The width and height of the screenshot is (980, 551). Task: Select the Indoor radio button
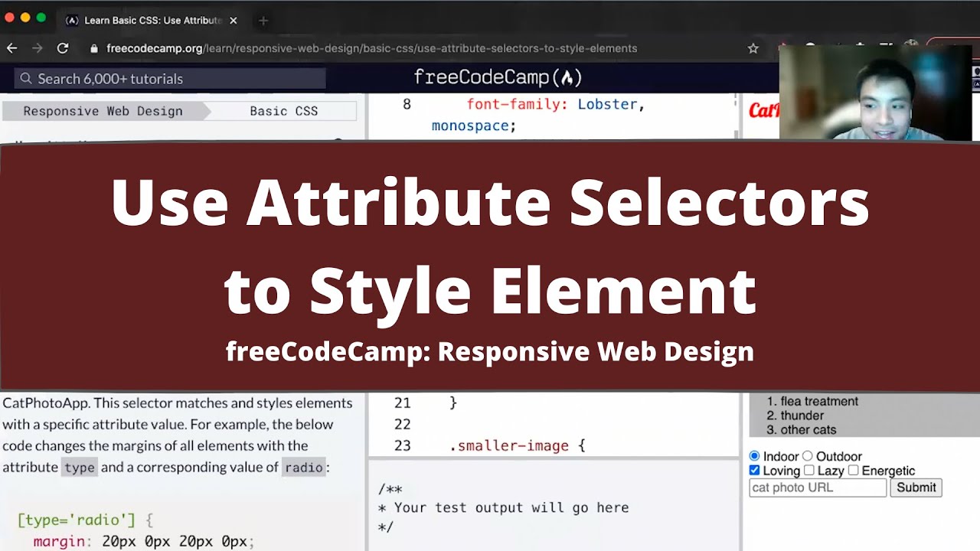[755, 456]
